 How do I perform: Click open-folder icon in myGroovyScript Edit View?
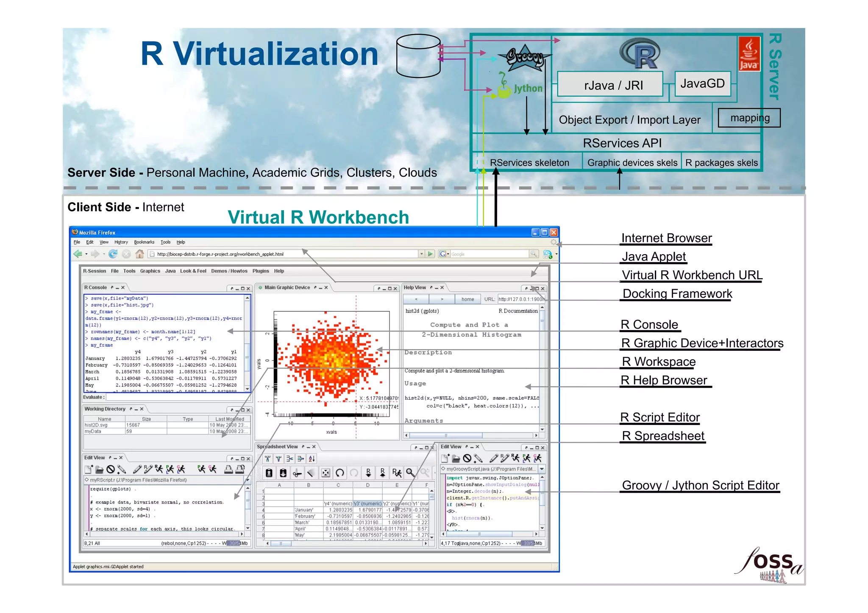click(x=456, y=458)
